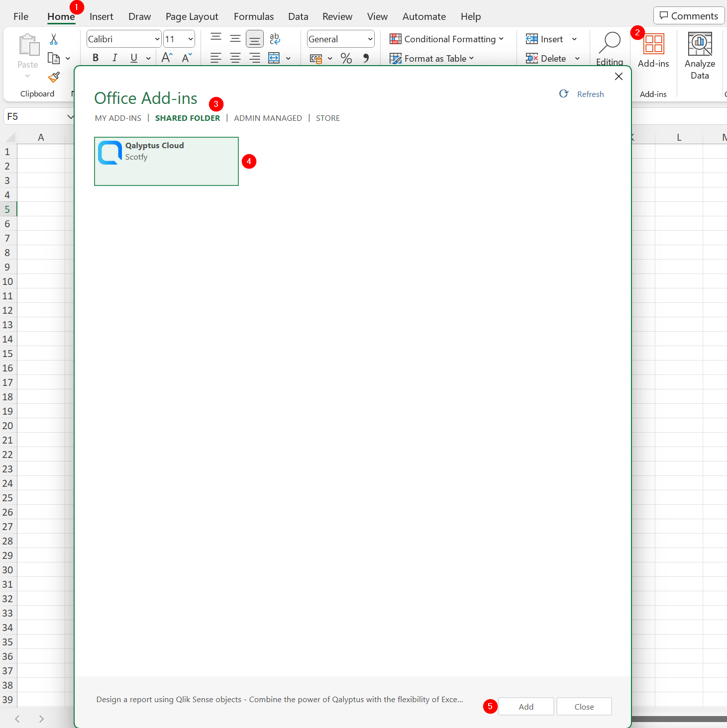The height and width of the screenshot is (728, 727).
Task: Expand the Delete dropdown arrow
Action: tap(577, 58)
